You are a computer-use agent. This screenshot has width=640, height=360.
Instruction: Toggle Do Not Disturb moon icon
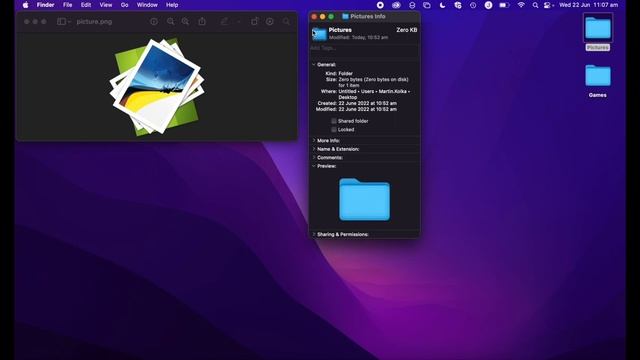click(442, 5)
